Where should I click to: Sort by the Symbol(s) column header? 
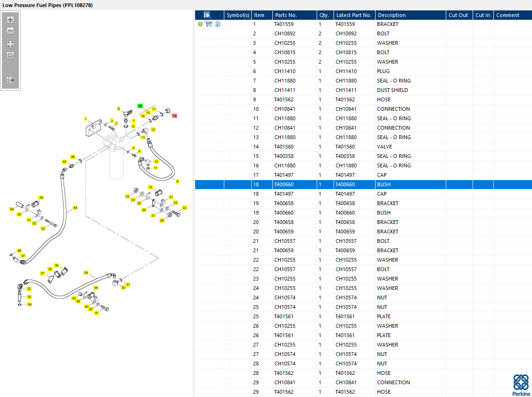pos(238,15)
